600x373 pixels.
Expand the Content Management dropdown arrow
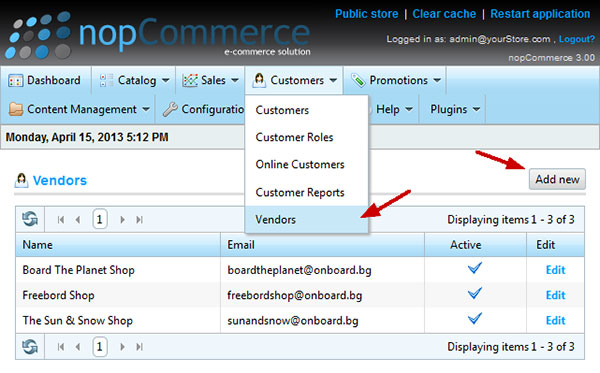coord(146,109)
